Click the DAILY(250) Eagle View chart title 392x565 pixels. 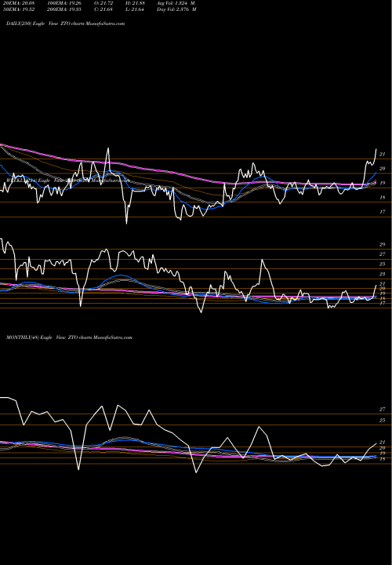click(x=66, y=24)
